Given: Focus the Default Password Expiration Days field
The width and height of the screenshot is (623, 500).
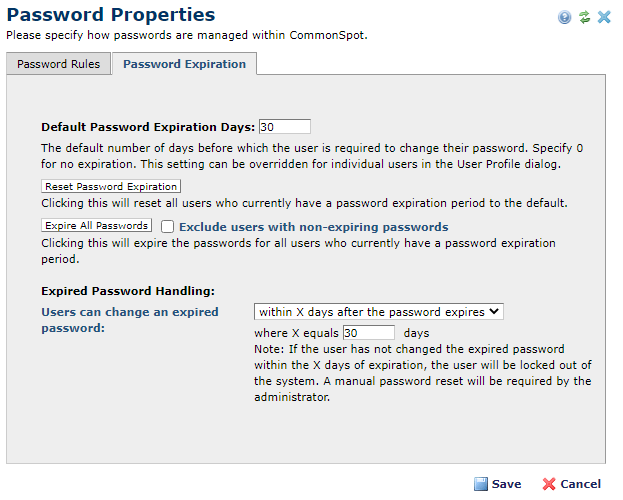Looking at the screenshot, I should [x=284, y=127].
